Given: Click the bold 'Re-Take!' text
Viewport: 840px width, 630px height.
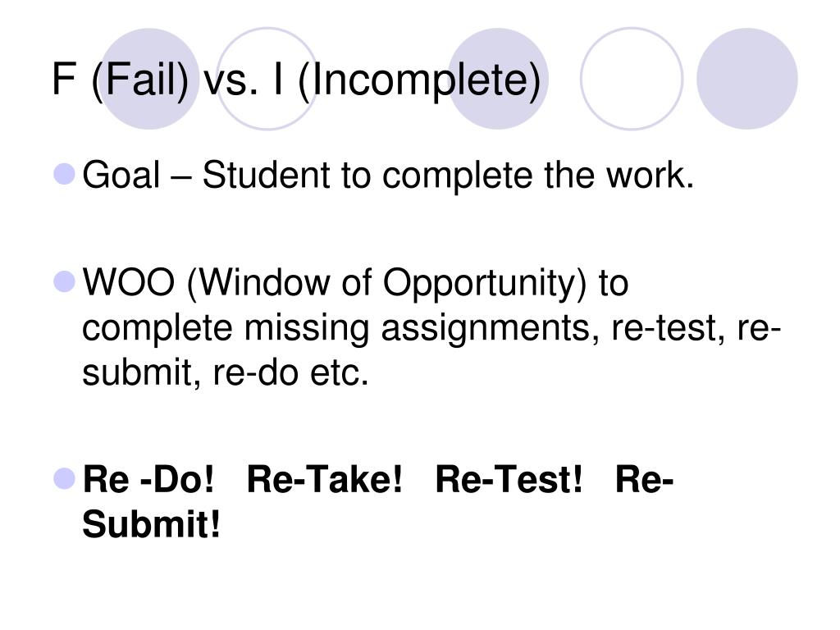Looking at the screenshot, I should (x=324, y=479).
